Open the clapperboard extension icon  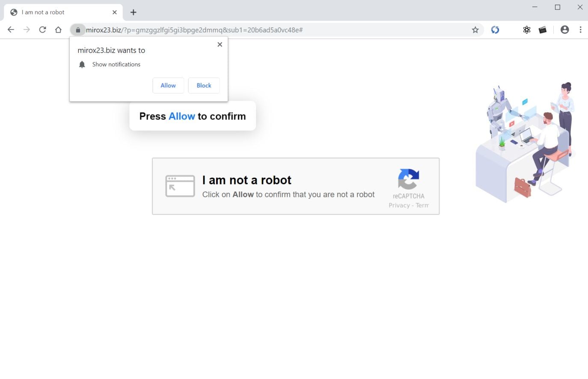pos(542,30)
